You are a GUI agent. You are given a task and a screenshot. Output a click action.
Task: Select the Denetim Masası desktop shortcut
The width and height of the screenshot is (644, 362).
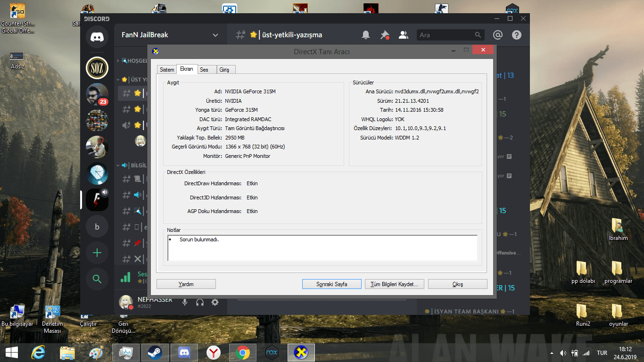[52, 319]
